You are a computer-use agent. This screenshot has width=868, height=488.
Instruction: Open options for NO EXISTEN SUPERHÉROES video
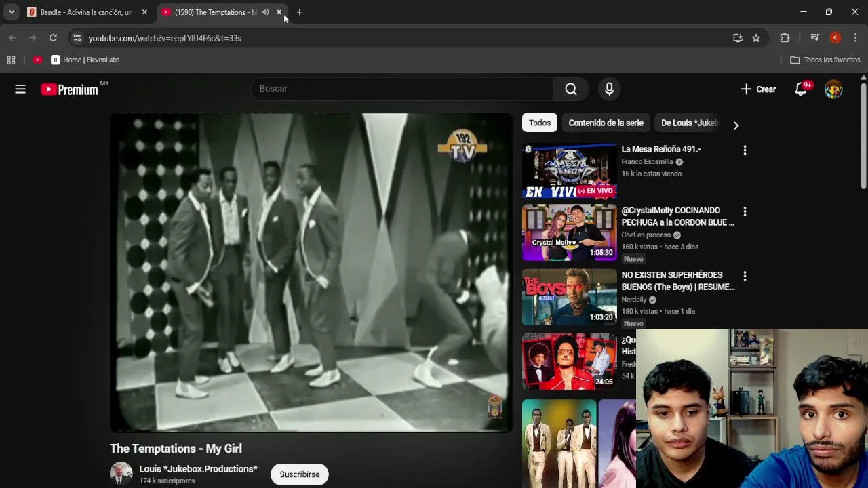745,277
